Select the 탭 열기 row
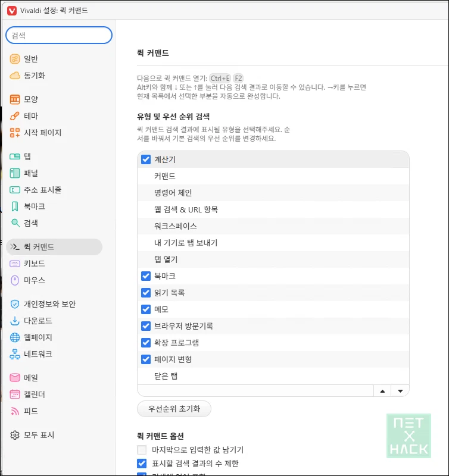Viewport: 449px width, 476px height. pos(273,259)
